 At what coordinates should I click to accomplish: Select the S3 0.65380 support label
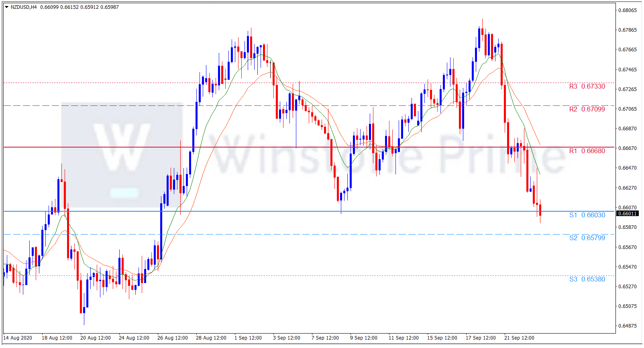[587, 279]
